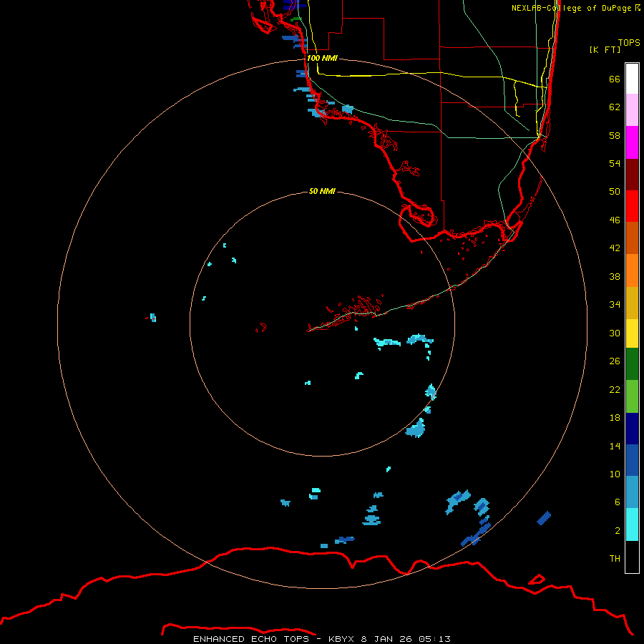This screenshot has width=644, height=644.
Task: Click the '46' legend value
Action: 615,220
